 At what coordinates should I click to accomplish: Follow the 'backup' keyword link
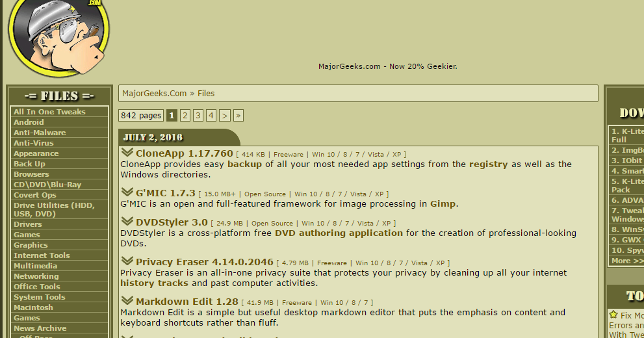point(244,164)
